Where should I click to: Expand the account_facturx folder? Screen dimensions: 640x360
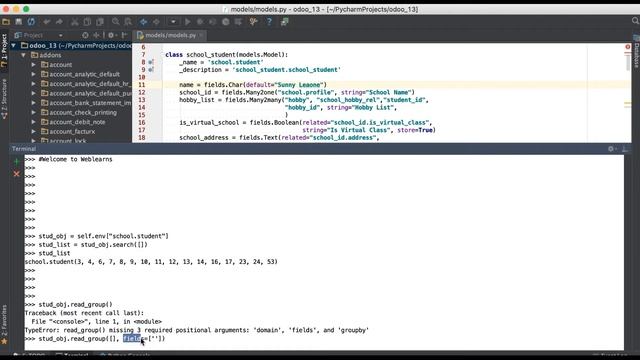34,131
